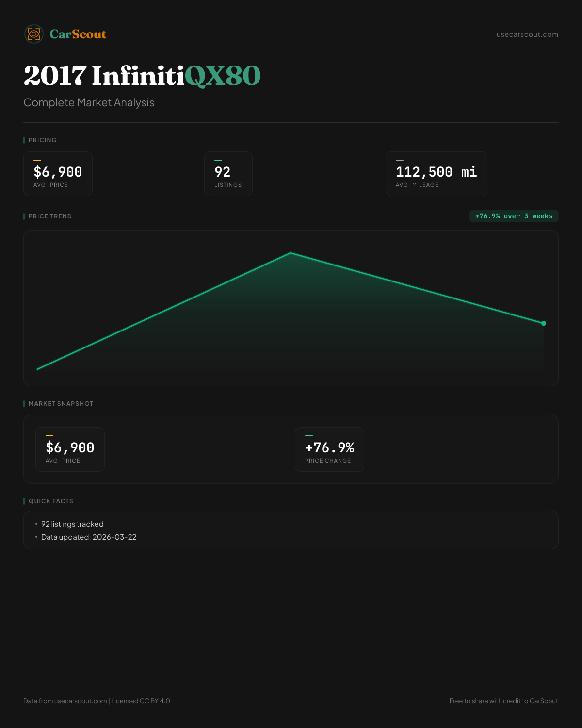The height and width of the screenshot is (728, 582).
Task: Select the Complete Market Analysis subtitle
Action: click(89, 103)
